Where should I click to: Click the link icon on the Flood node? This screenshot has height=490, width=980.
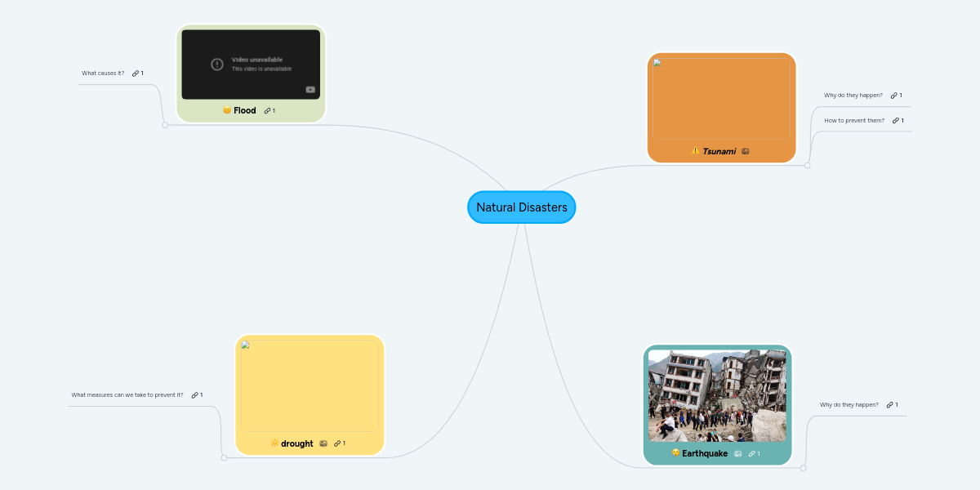(x=266, y=110)
